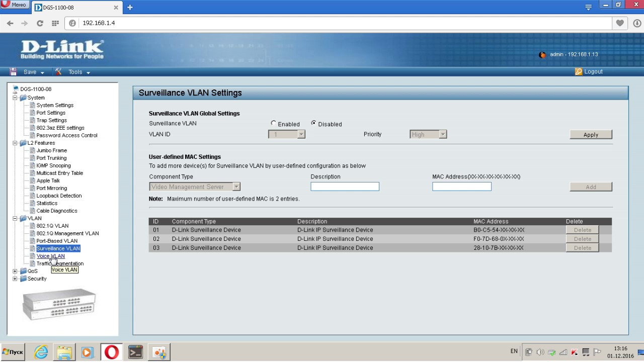Collapse the VLAN tree folder
The height and width of the screenshot is (362, 644).
15,218
